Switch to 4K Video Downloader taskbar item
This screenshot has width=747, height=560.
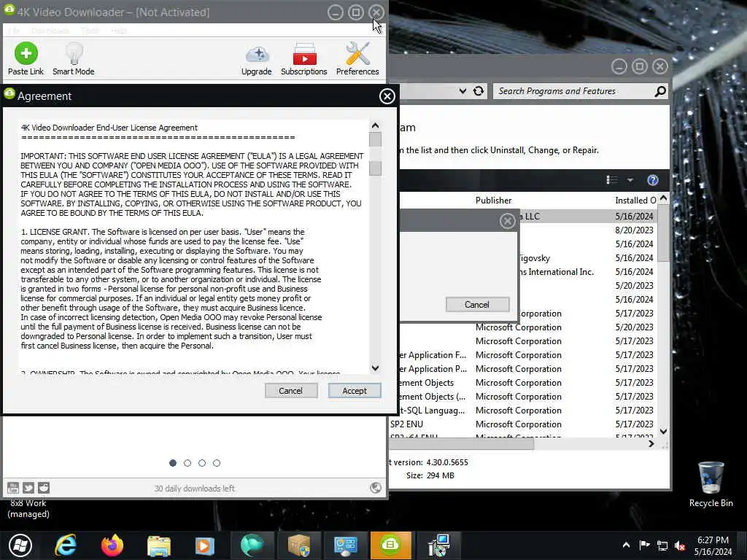391,545
